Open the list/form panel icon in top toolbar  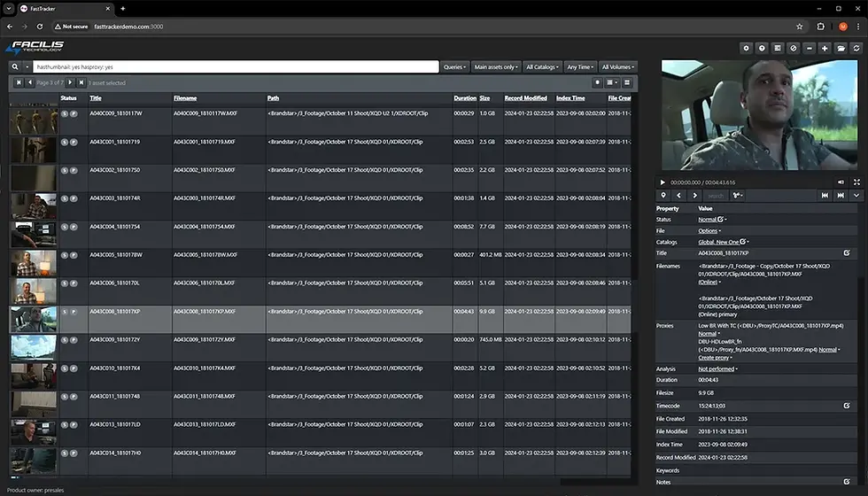[778, 48]
